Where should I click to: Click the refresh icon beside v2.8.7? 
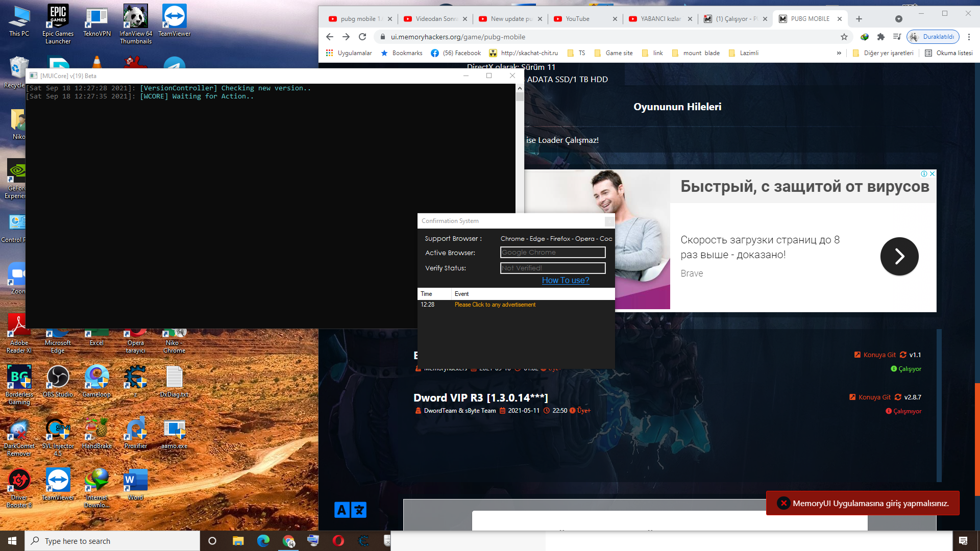898,397
